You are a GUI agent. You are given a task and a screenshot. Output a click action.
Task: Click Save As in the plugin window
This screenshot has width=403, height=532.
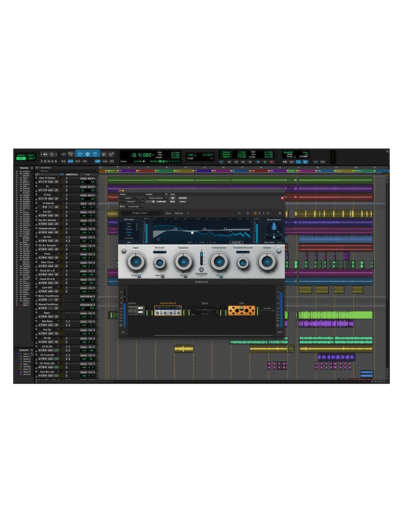click(x=179, y=213)
